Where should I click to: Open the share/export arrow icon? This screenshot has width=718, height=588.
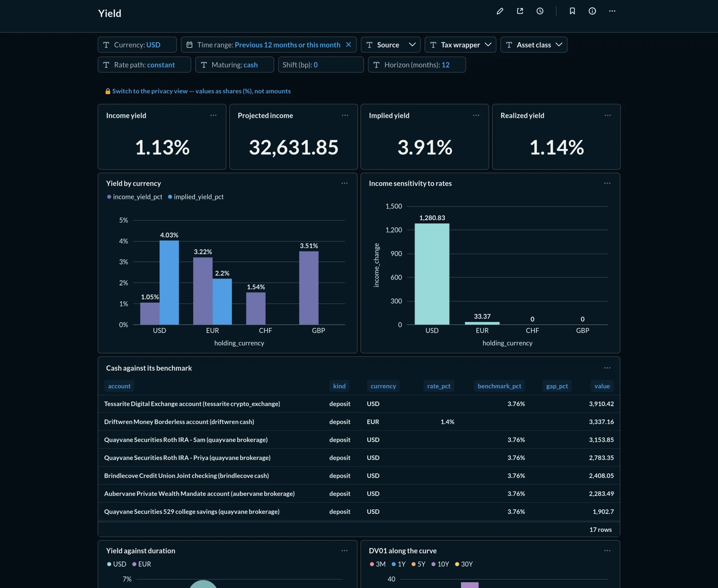[520, 11]
